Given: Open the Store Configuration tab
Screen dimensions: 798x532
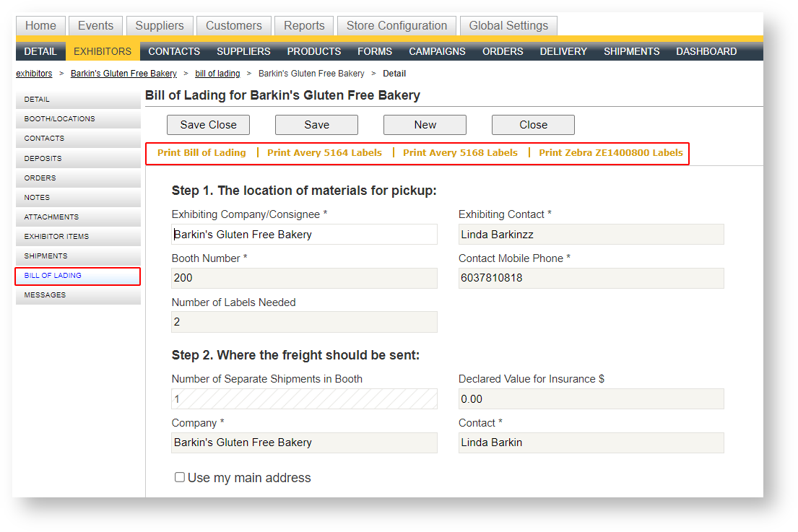Looking at the screenshot, I should click(396, 26).
